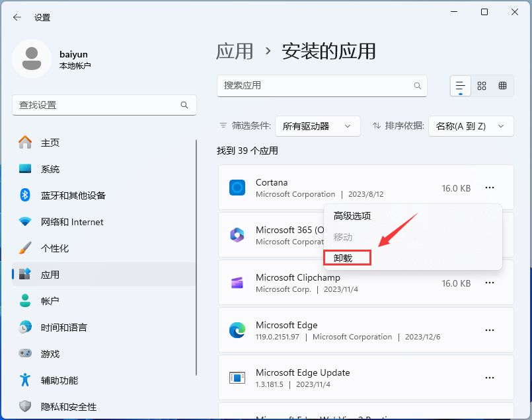The width and height of the screenshot is (532, 420).
Task: Focus the 查找设置 search field
Action: [104, 105]
